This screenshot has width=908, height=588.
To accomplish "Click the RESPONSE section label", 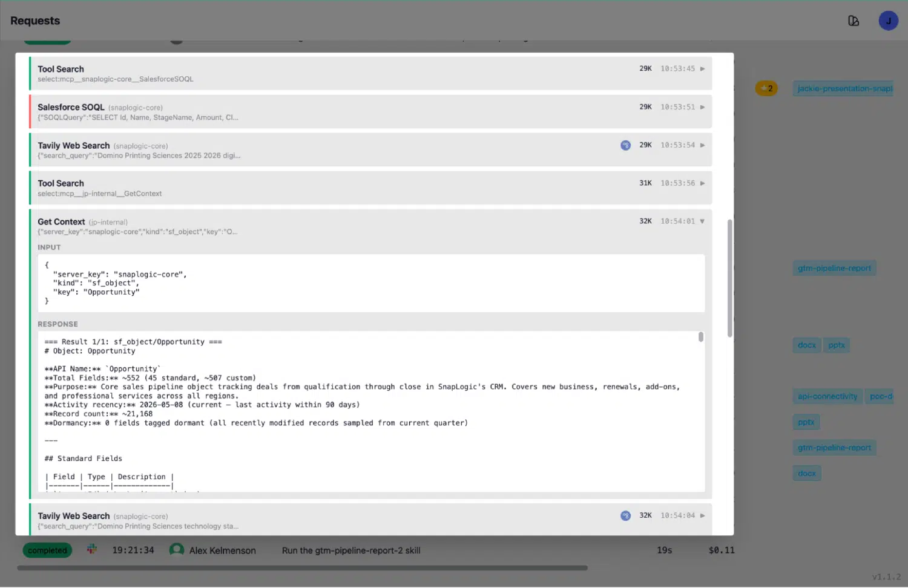I will pos(58,324).
